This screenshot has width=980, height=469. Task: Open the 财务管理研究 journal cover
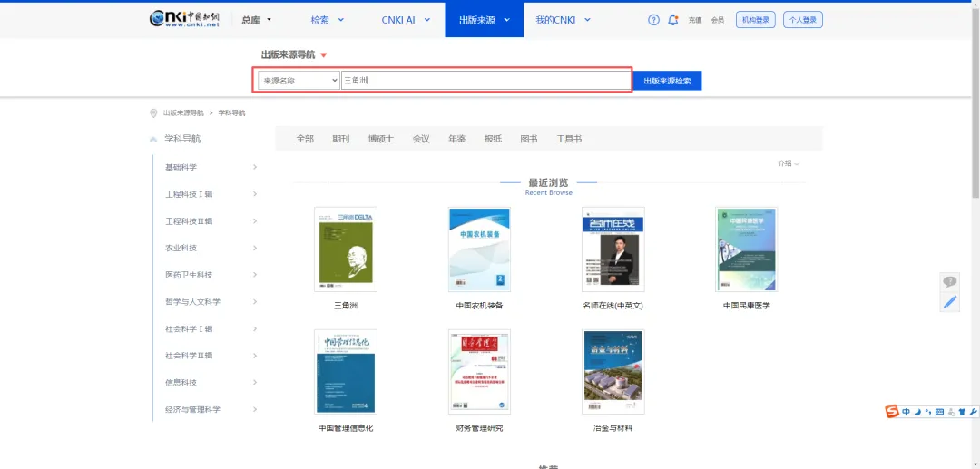tap(479, 372)
